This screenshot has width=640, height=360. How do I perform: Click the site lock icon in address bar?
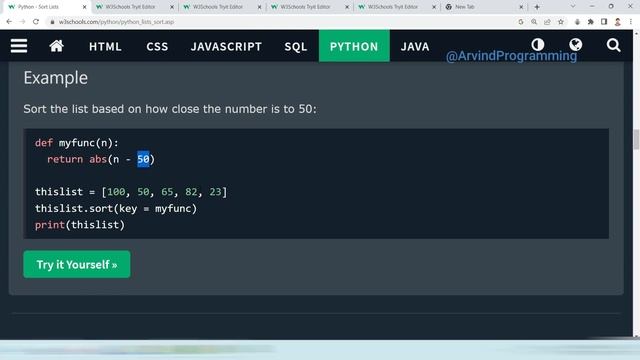pyautogui.click(x=52, y=22)
